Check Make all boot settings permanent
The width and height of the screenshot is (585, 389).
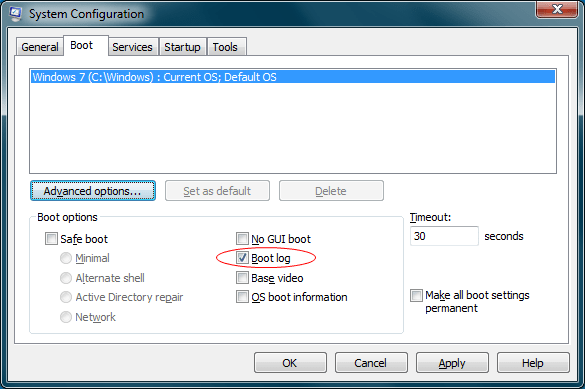pos(416,295)
